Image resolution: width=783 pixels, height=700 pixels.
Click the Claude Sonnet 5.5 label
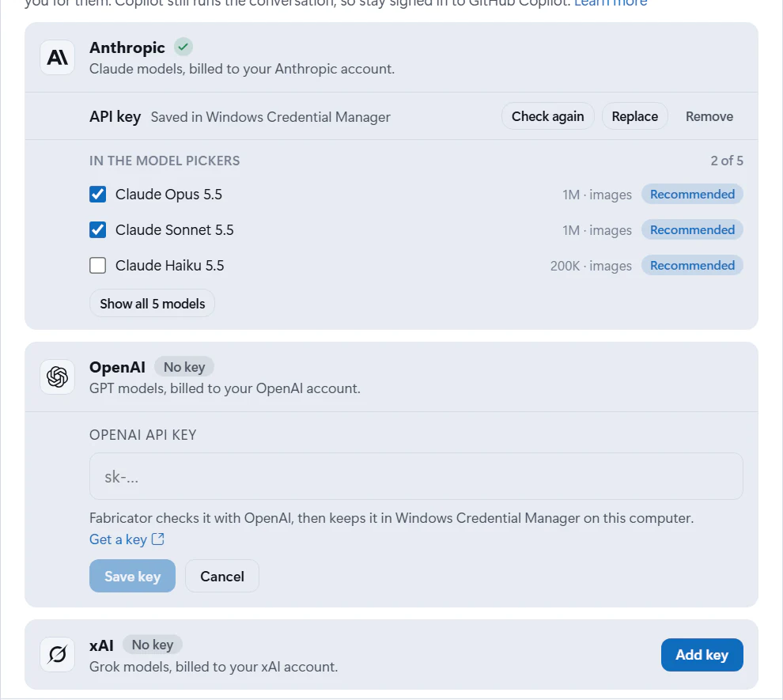[x=174, y=229]
